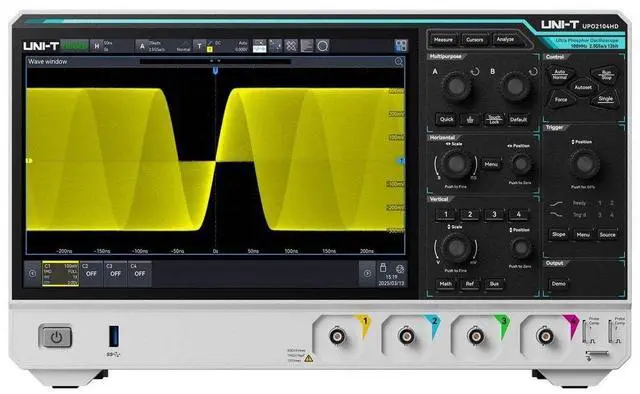Tap the dotted-selection icon in the toolbar
640x394 pixels.
click(275, 46)
